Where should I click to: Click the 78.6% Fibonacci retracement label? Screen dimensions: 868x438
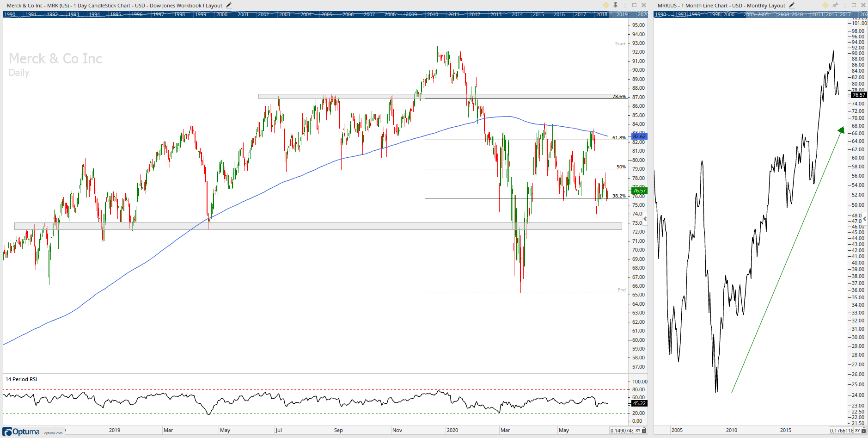pos(619,96)
